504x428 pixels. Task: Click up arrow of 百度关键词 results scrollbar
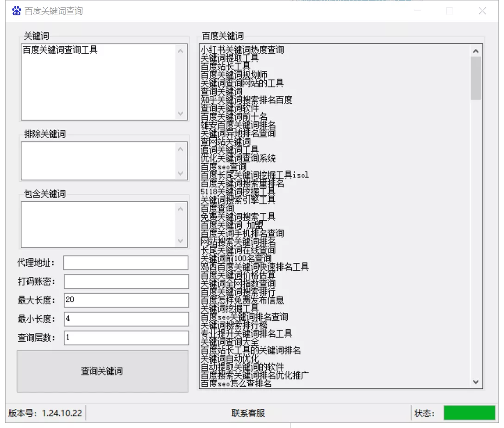[x=476, y=51]
